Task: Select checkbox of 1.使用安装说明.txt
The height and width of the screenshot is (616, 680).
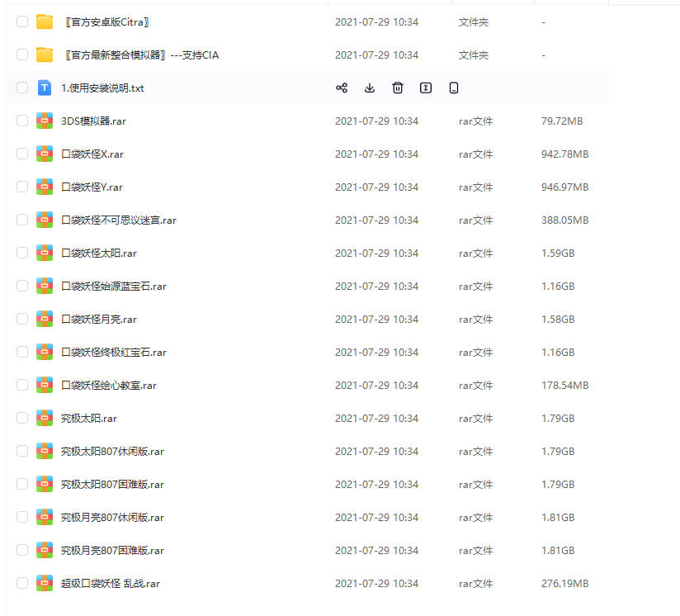Action: pos(22,88)
